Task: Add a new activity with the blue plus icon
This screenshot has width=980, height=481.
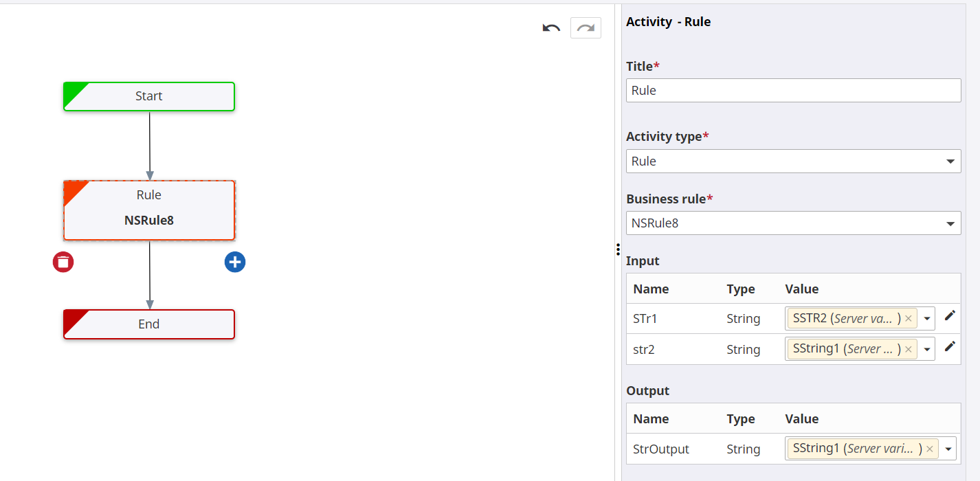Action: 235,262
